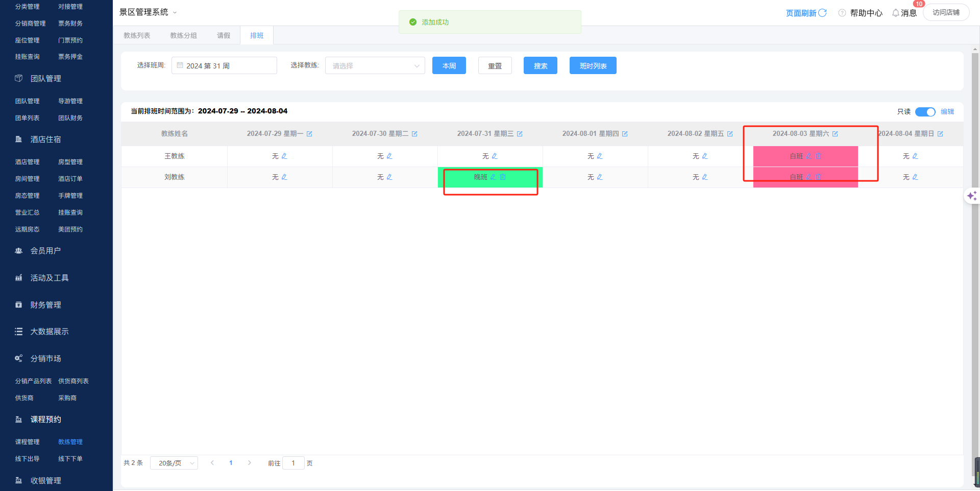Viewport: 980px width, 491px height.
Task: Delete 王教练's 白班 shift on Saturday
Action: point(818,156)
